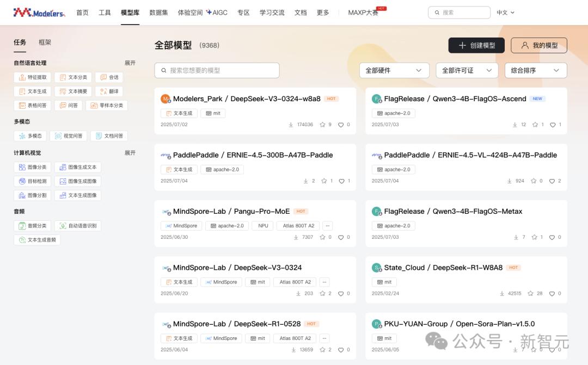Open the 数据集 nav item
This screenshot has width=588, height=365.
click(158, 13)
